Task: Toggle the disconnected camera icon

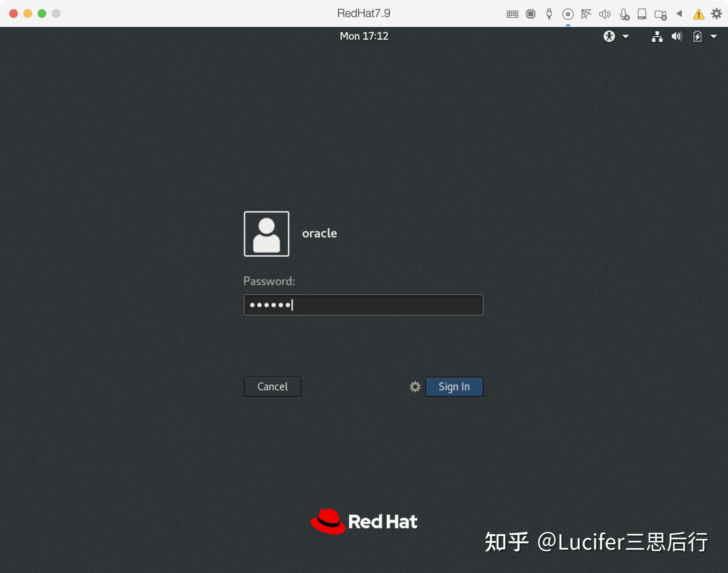Action: [x=660, y=15]
